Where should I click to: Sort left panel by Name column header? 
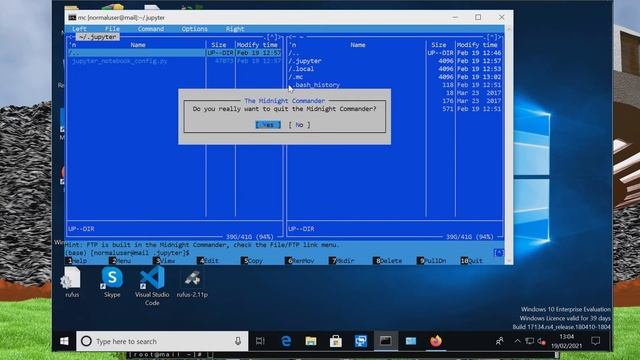pyautogui.click(x=138, y=45)
